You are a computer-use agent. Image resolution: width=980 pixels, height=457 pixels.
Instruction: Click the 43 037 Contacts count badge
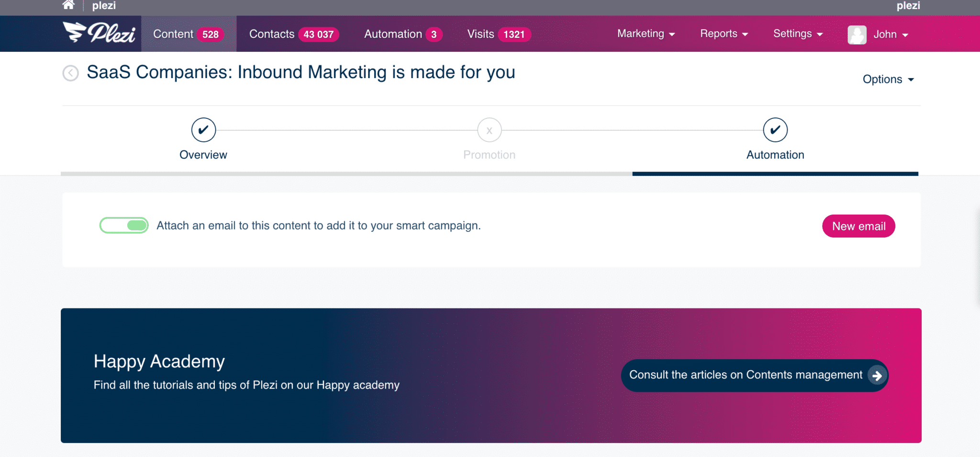319,34
